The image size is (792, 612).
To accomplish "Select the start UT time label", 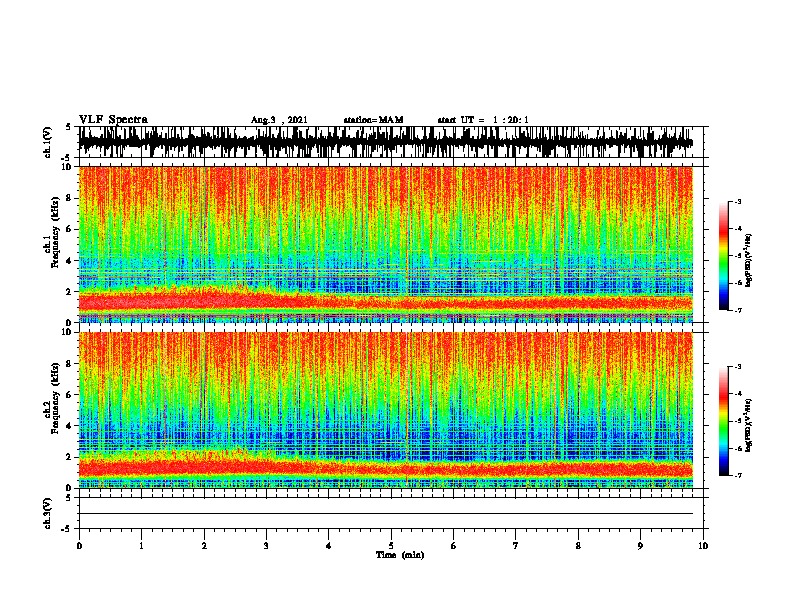I will point(483,120).
